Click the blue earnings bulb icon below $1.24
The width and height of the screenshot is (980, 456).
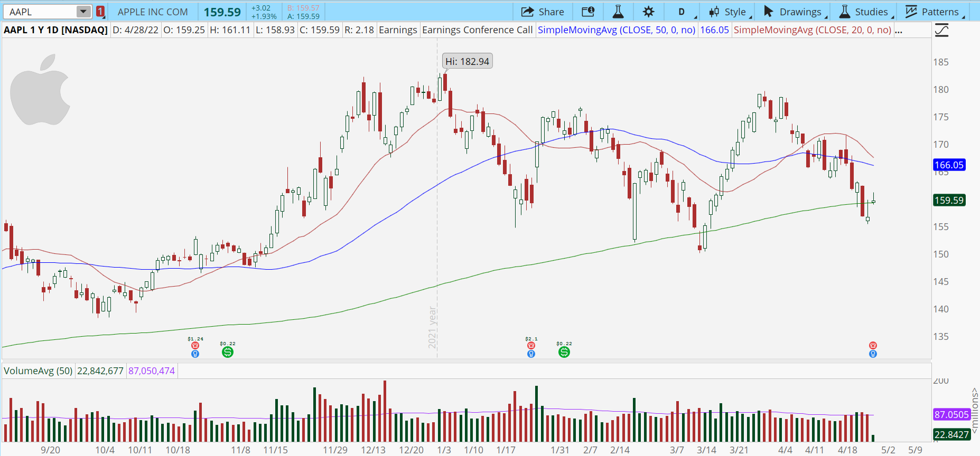(195, 354)
